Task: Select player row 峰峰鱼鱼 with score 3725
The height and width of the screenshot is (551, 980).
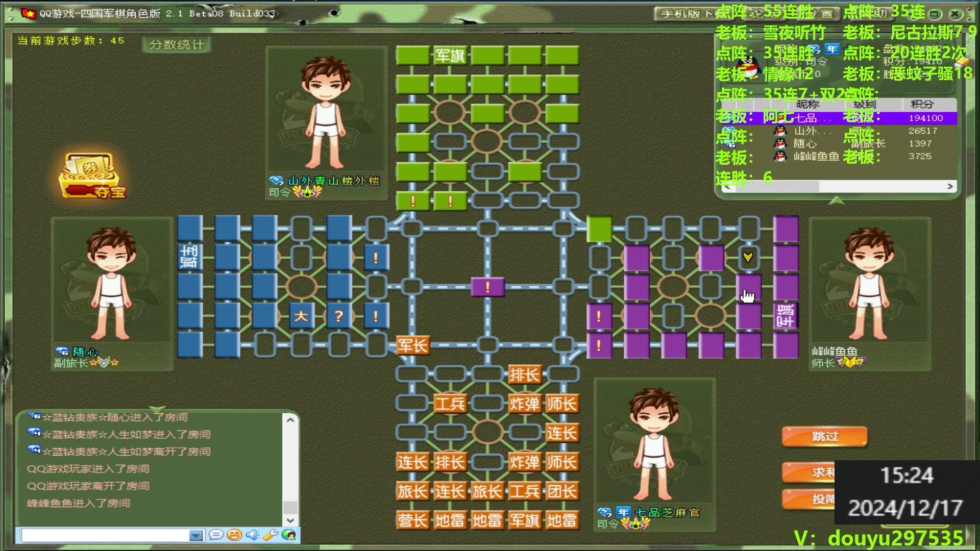Action: coord(839,156)
